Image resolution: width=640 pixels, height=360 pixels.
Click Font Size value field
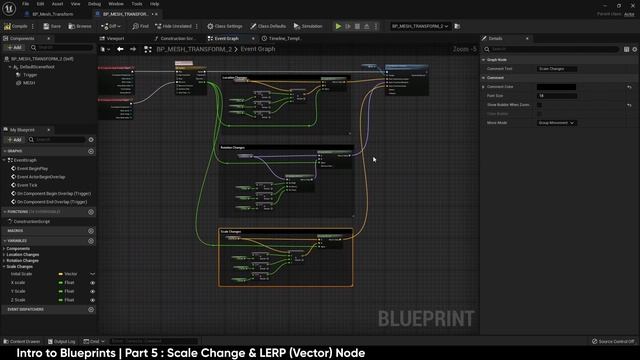556,96
